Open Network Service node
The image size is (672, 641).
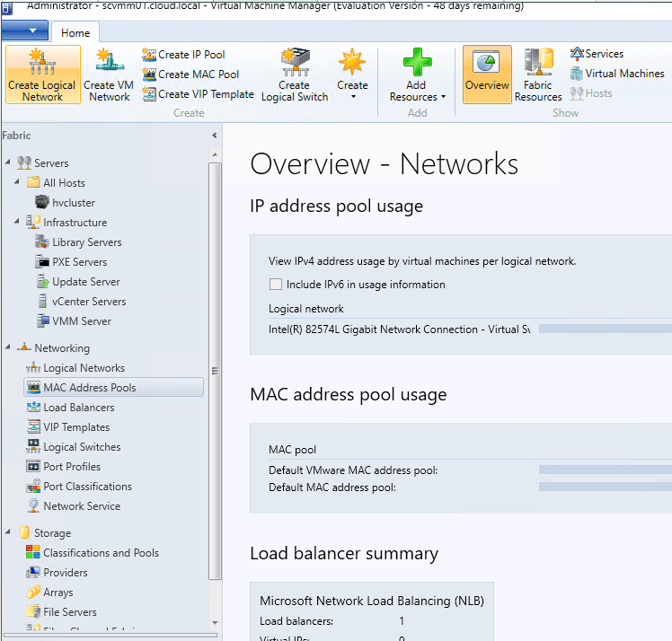pos(74,505)
